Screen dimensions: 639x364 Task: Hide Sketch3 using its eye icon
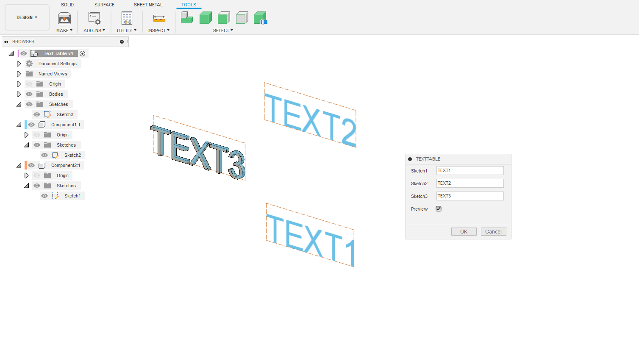pyautogui.click(x=37, y=114)
